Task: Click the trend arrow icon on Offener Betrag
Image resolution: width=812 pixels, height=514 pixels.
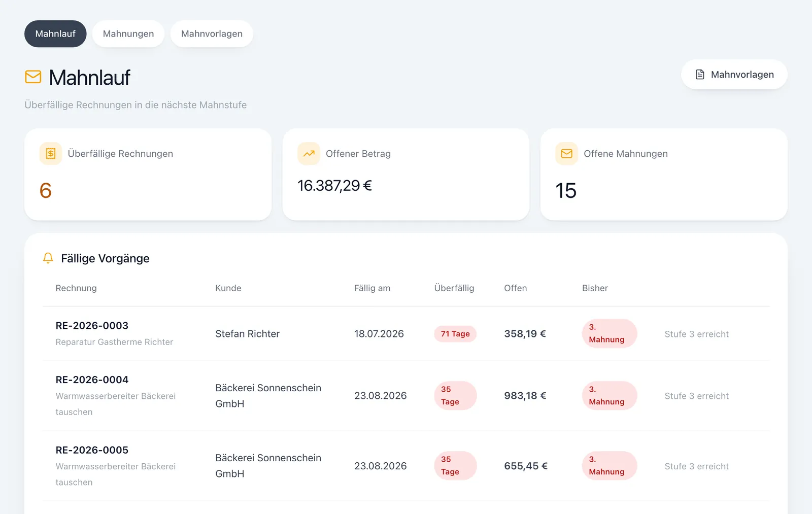Action: coord(309,153)
